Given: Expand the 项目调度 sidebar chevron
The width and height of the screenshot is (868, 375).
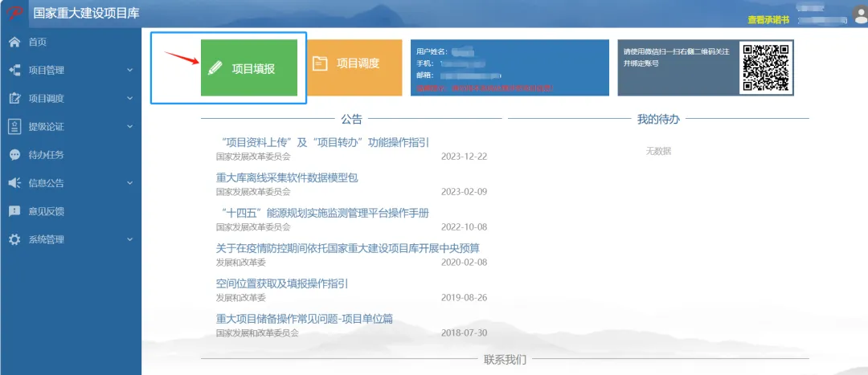Looking at the screenshot, I should pyautogui.click(x=129, y=98).
